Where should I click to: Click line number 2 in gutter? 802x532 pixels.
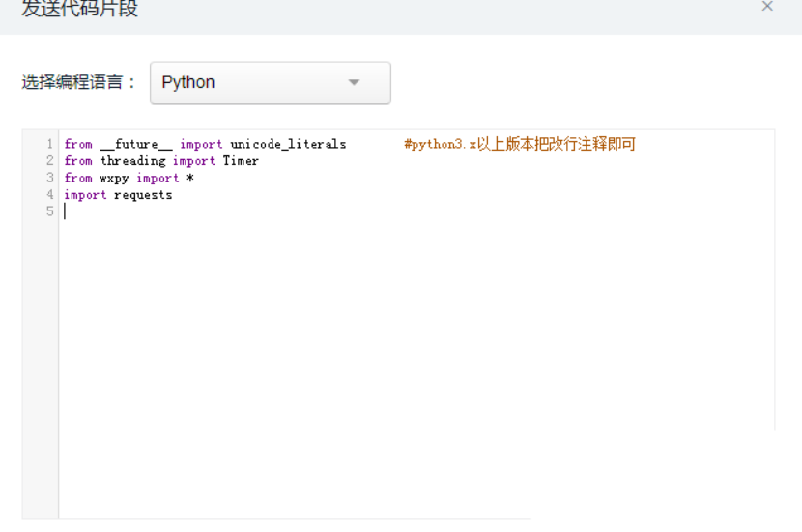click(x=49, y=160)
